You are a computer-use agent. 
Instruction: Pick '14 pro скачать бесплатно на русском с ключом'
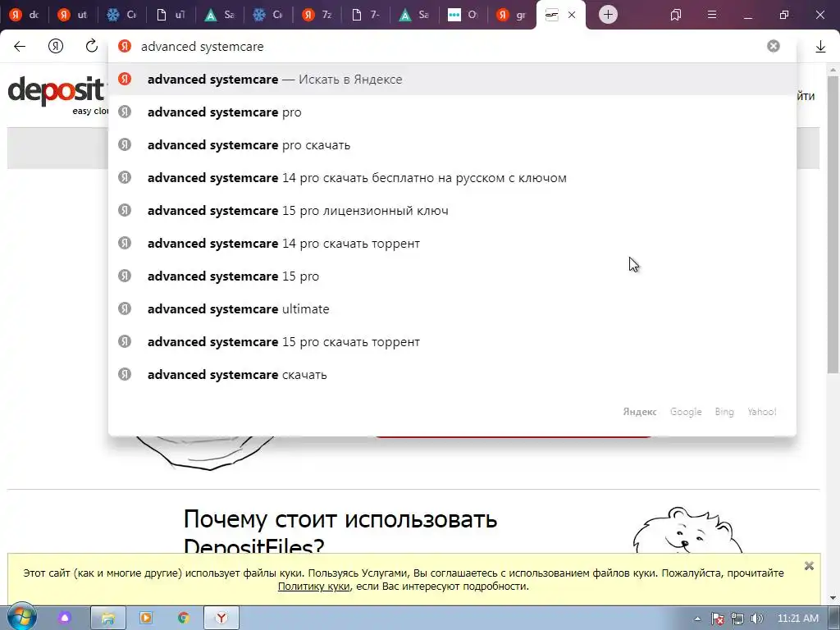pos(452,178)
